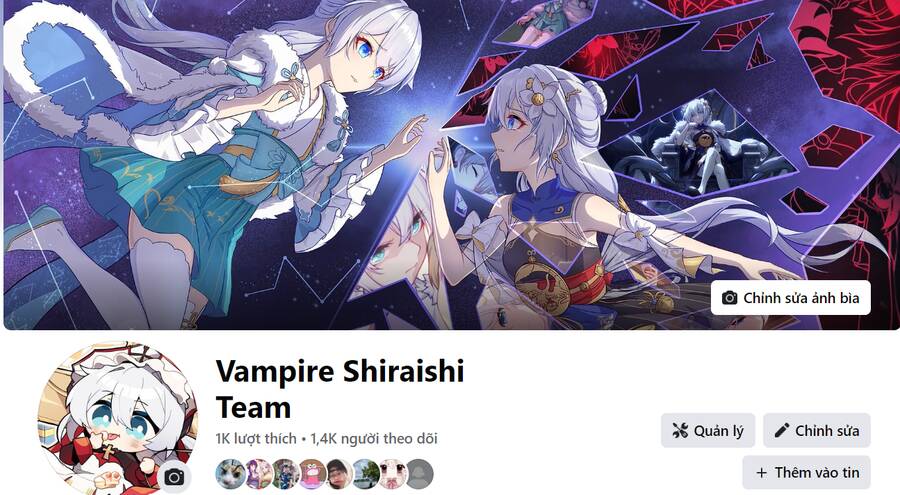Viewport: 900px width, 495px height.
Task: Open the '1,4K người theo dõi' link
Action: click(374, 439)
